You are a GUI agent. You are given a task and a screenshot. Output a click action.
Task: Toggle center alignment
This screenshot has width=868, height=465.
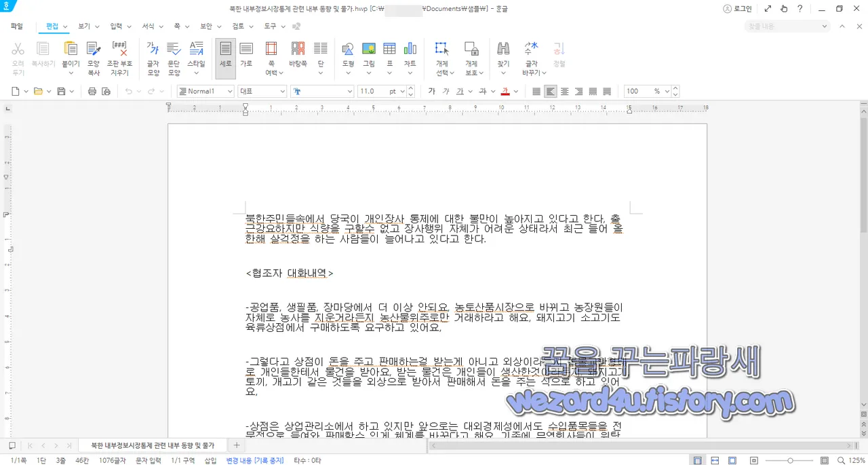point(565,91)
